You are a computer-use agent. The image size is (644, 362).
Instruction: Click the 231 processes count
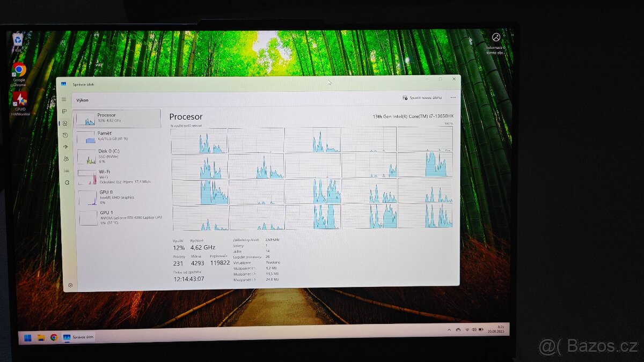[x=178, y=263]
